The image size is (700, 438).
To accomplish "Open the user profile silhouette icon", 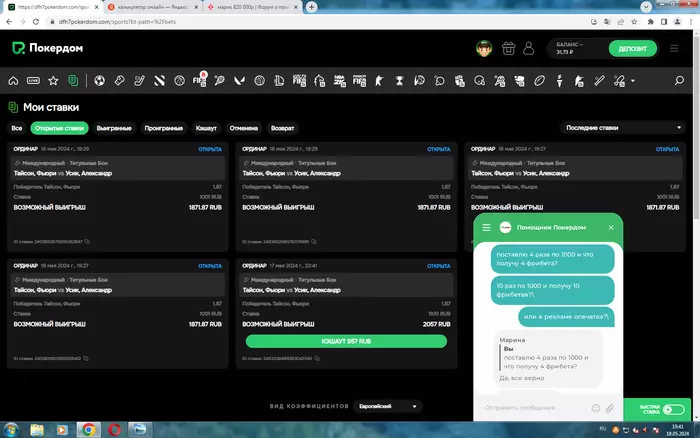I will point(529,48).
